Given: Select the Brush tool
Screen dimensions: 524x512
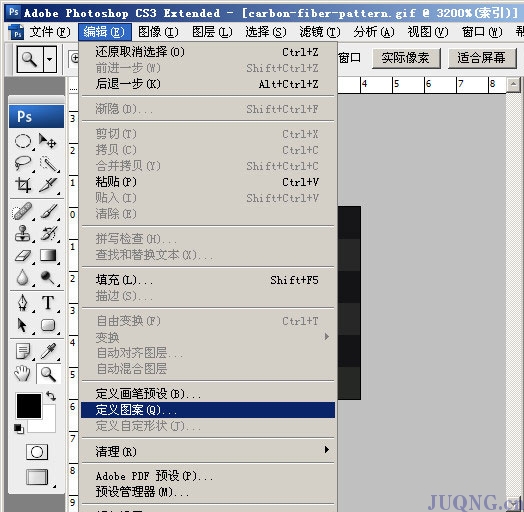Looking at the screenshot, I should point(49,211).
